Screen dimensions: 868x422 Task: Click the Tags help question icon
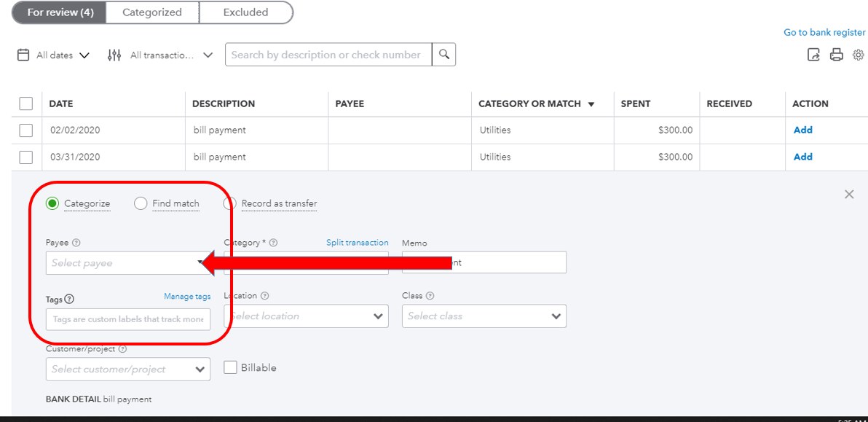(69, 299)
